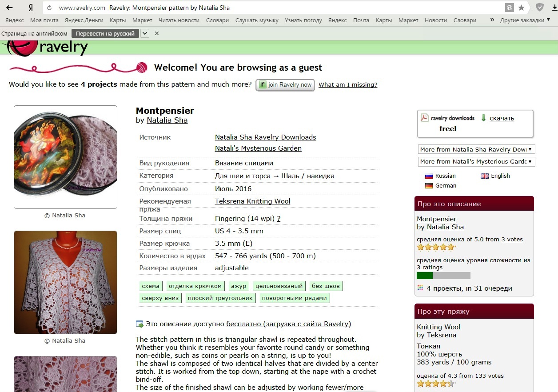Click the translator globe icon in the address bar

coord(510,8)
